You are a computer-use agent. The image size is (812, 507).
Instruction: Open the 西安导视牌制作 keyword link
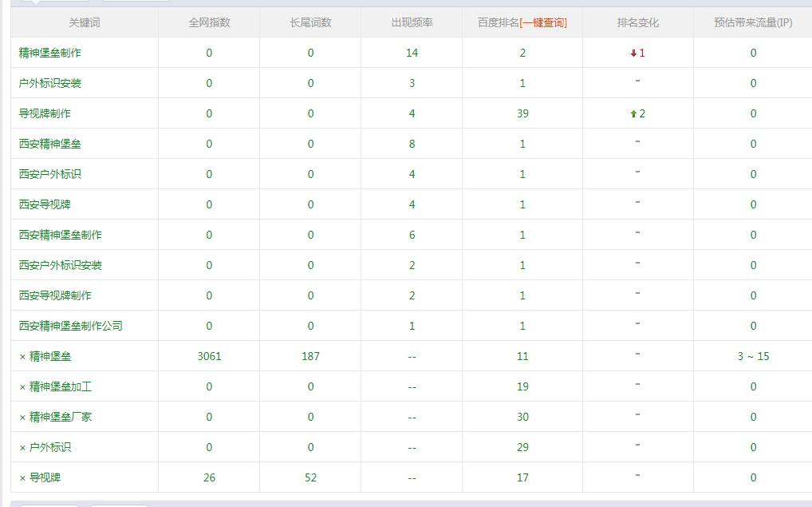55,296
